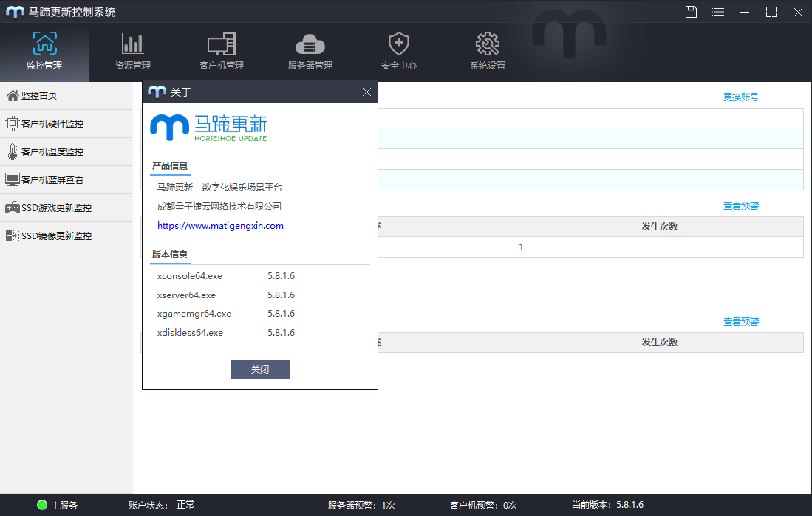This screenshot has height=516, width=812.
Task: Minimize the 马蹄更新控制系统 window
Action: click(745, 12)
